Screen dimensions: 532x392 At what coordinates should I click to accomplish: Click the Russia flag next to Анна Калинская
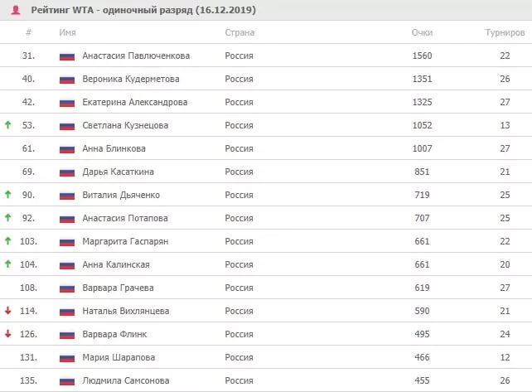pyautogui.click(x=67, y=265)
